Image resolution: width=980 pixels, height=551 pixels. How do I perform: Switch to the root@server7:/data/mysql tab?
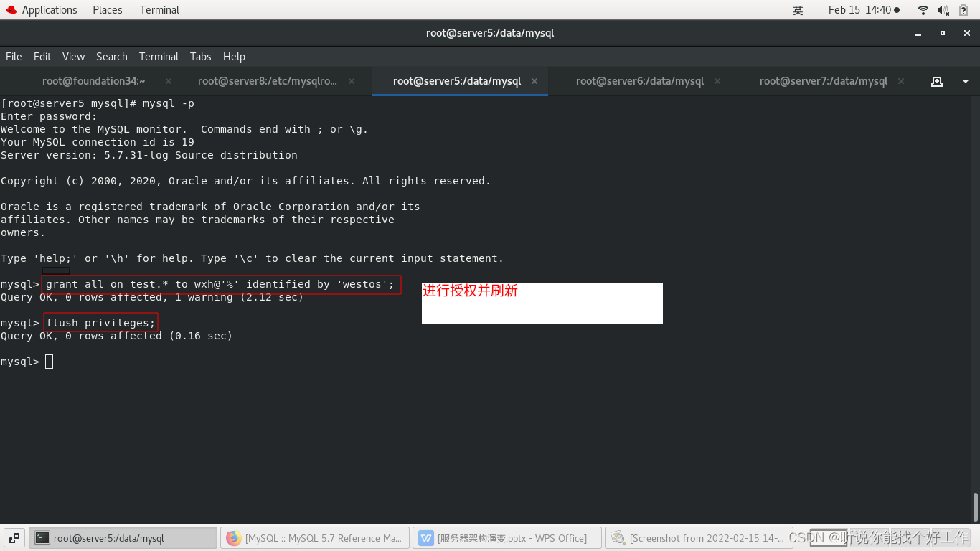[824, 81]
